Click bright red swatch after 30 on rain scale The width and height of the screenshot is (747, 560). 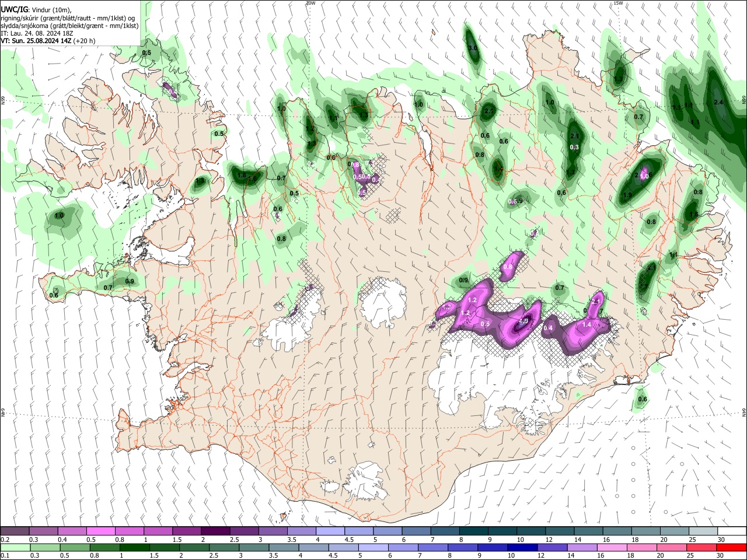pos(731,547)
